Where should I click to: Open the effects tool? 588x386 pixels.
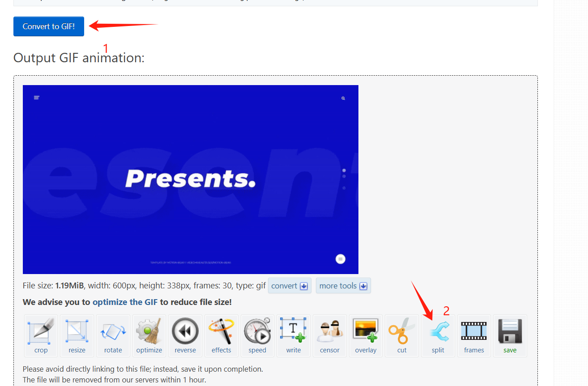[221, 335]
